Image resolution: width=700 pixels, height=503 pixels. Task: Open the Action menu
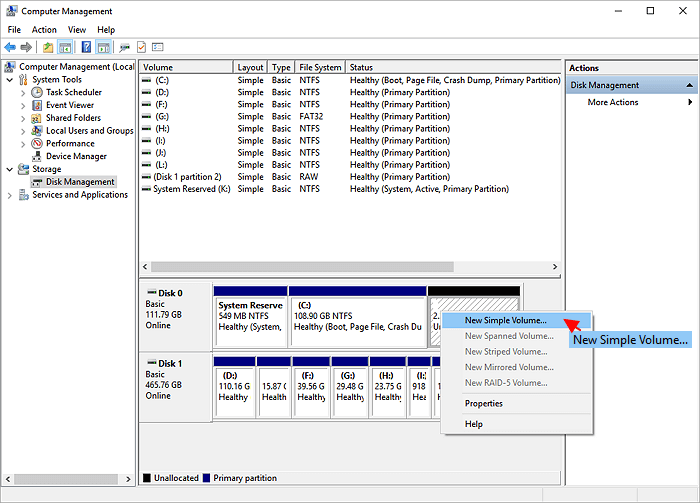pyautogui.click(x=44, y=30)
